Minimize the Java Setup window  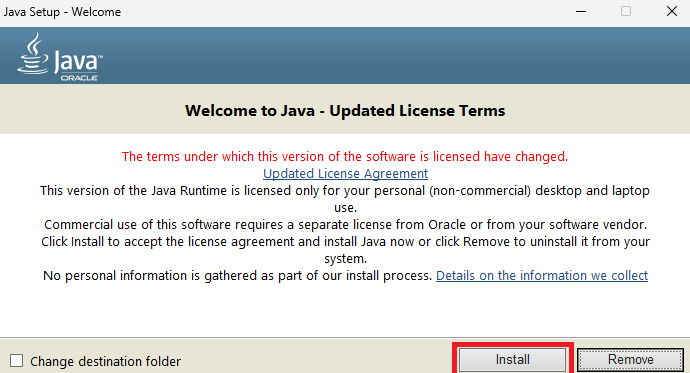(581, 11)
